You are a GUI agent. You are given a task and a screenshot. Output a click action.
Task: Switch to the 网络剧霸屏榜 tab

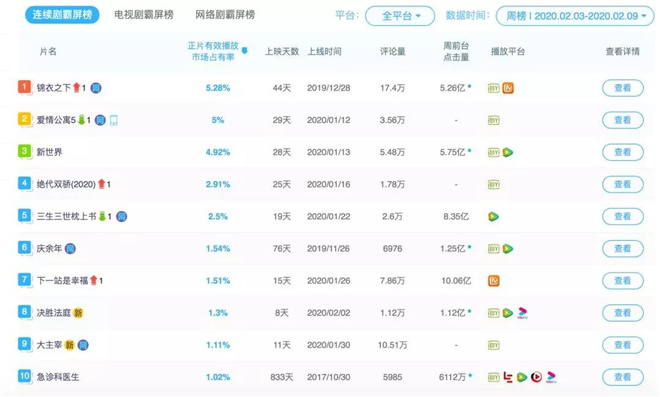[225, 15]
